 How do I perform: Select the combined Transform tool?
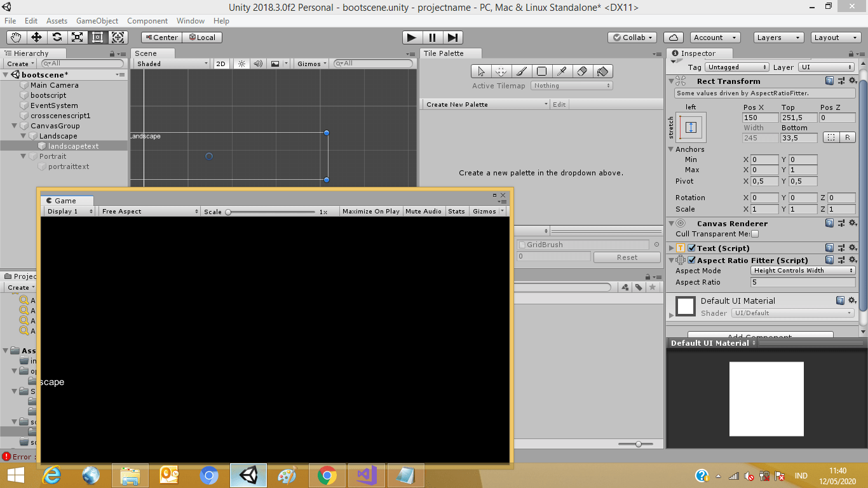pyautogui.click(x=118, y=37)
